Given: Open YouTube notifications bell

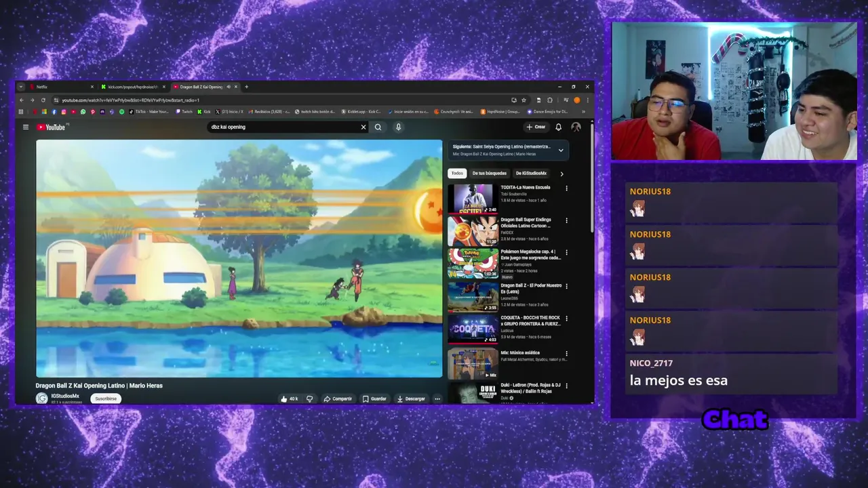Looking at the screenshot, I should [x=558, y=127].
